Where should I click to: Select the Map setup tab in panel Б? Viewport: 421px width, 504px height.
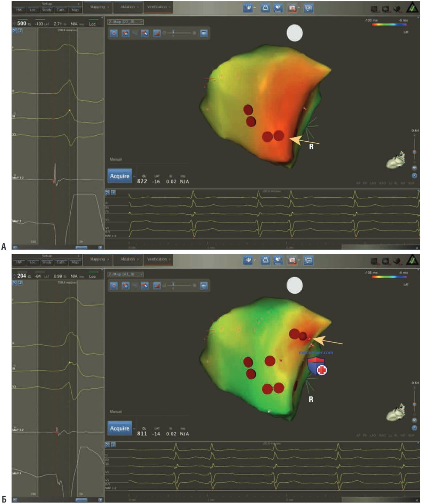[75, 262]
